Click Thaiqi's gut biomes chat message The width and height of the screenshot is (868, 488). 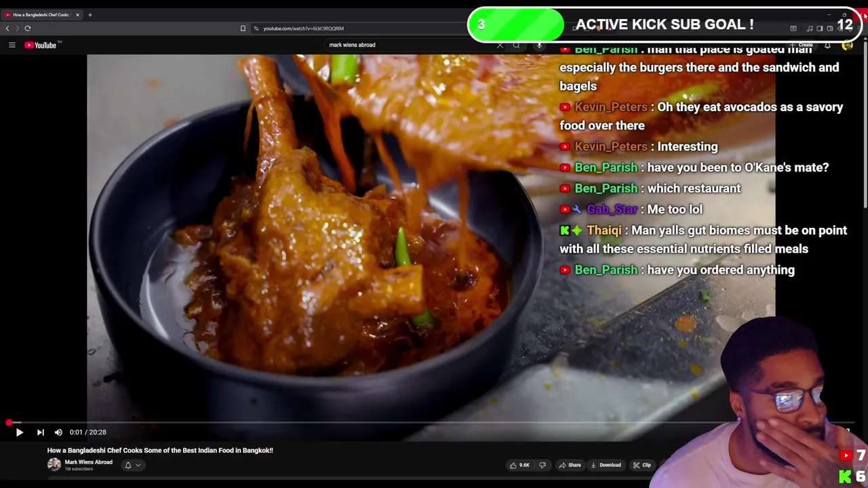point(703,239)
